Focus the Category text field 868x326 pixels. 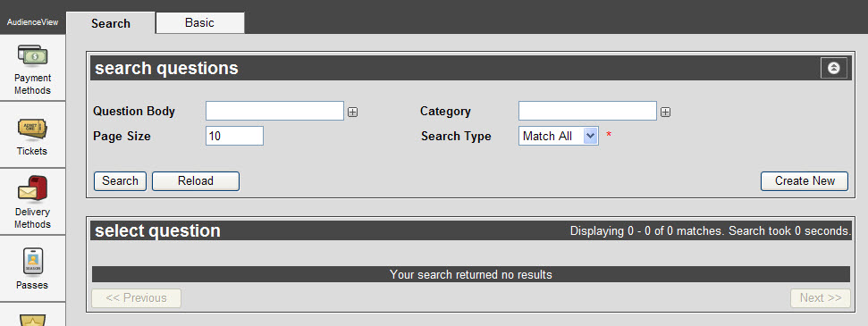coord(587,112)
